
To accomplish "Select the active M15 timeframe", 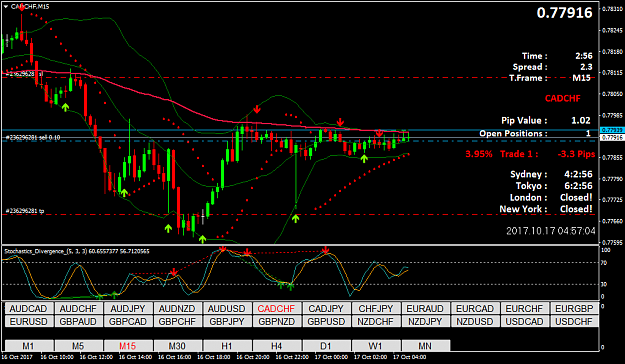I will (128, 346).
